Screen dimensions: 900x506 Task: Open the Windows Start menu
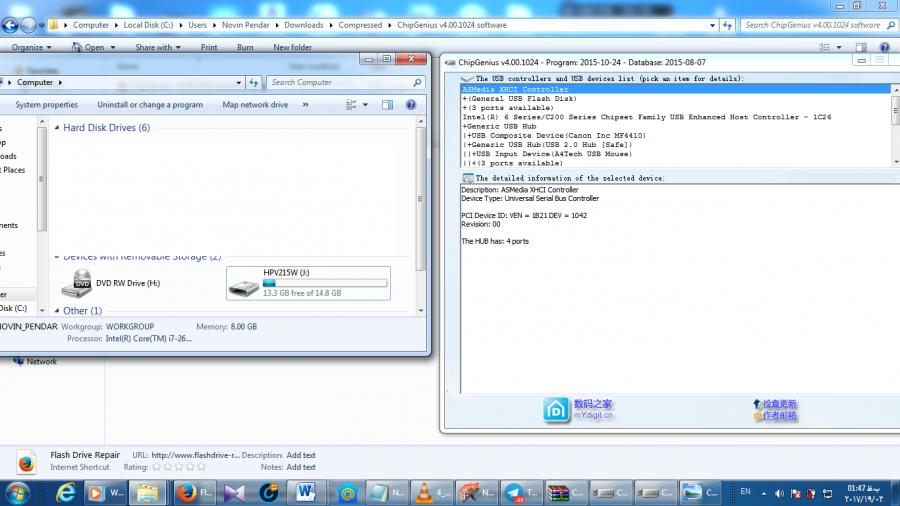[17, 493]
